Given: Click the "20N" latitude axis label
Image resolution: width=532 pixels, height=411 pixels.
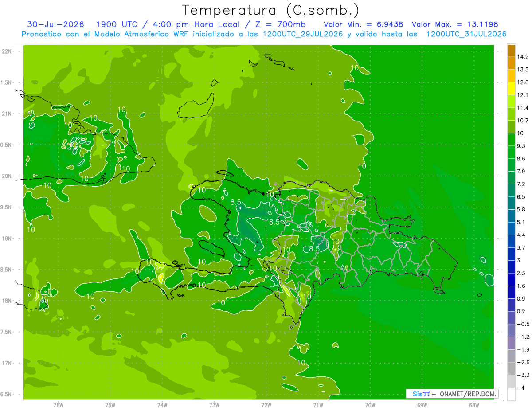Looking at the screenshot, I should [7, 176].
